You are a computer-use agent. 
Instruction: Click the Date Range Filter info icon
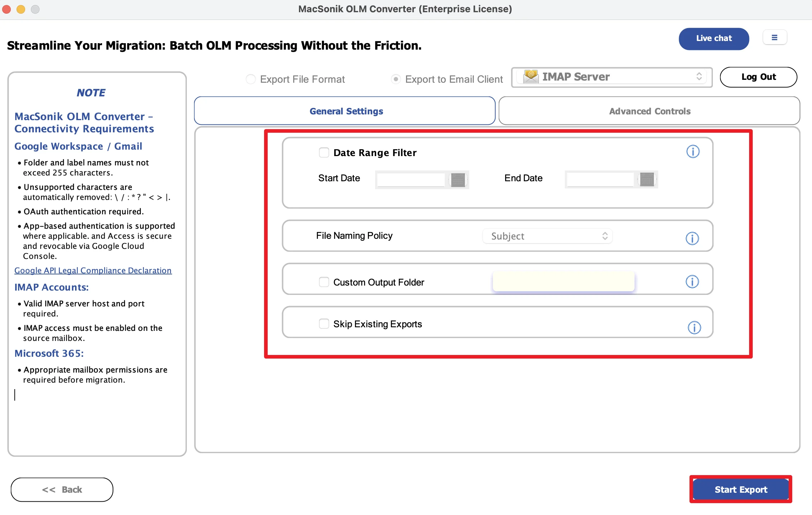coord(693,151)
